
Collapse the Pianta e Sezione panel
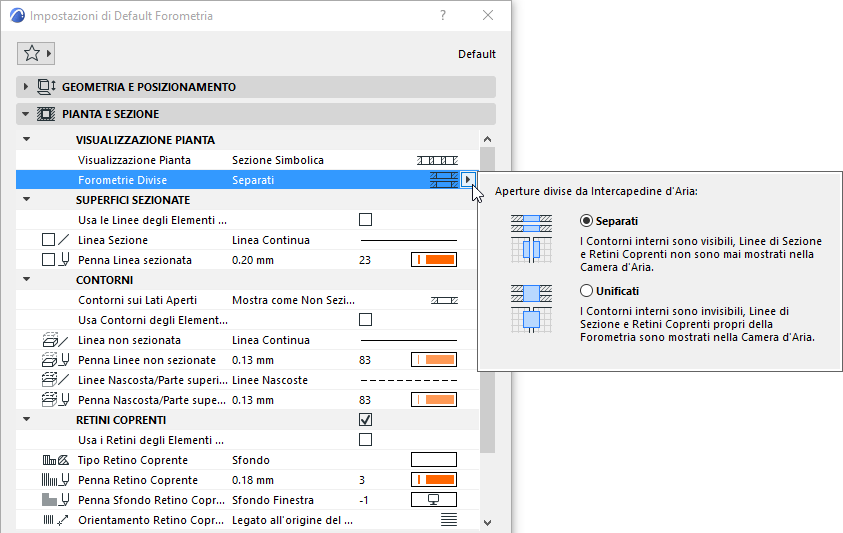coord(25,114)
